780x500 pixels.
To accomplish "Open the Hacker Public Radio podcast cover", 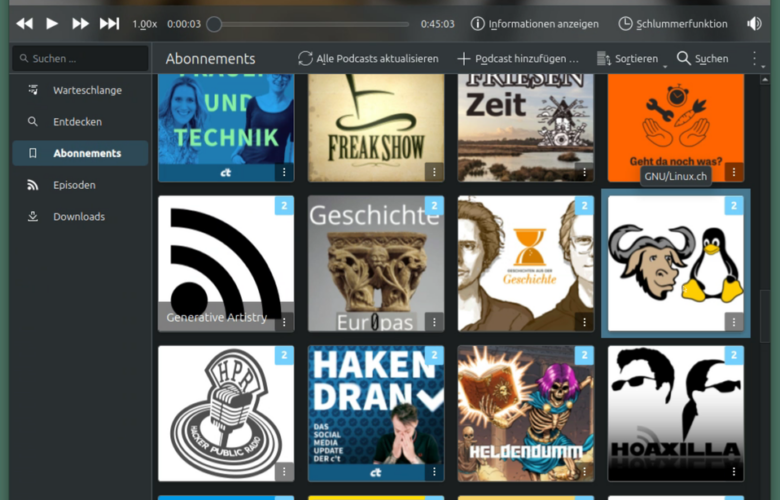I will [226, 413].
